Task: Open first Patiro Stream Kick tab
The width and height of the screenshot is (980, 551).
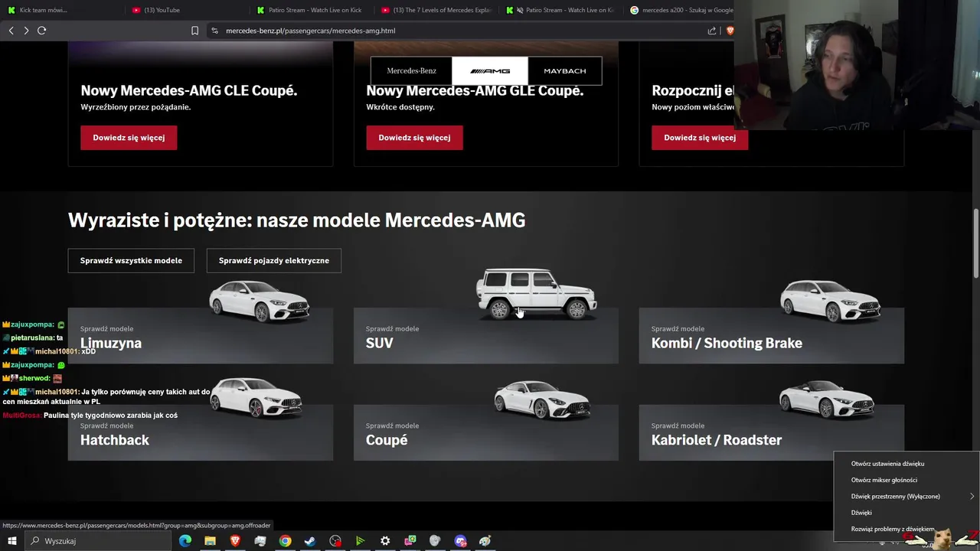Action: pos(312,10)
